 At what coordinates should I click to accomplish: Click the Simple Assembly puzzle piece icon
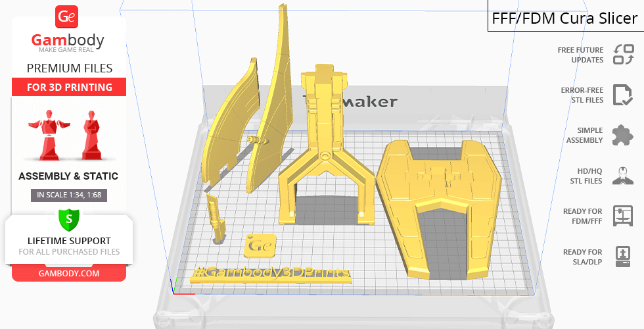coord(622,135)
